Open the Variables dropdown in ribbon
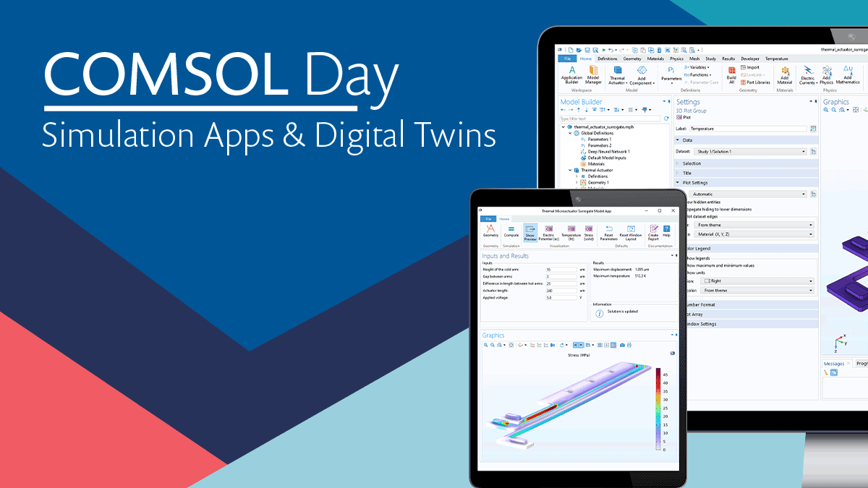 tap(697, 67)
